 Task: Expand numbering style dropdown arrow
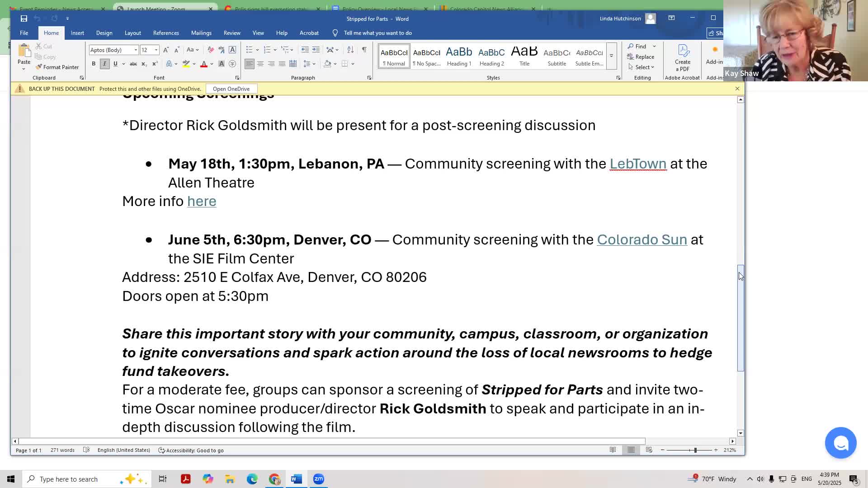point(275,50)
